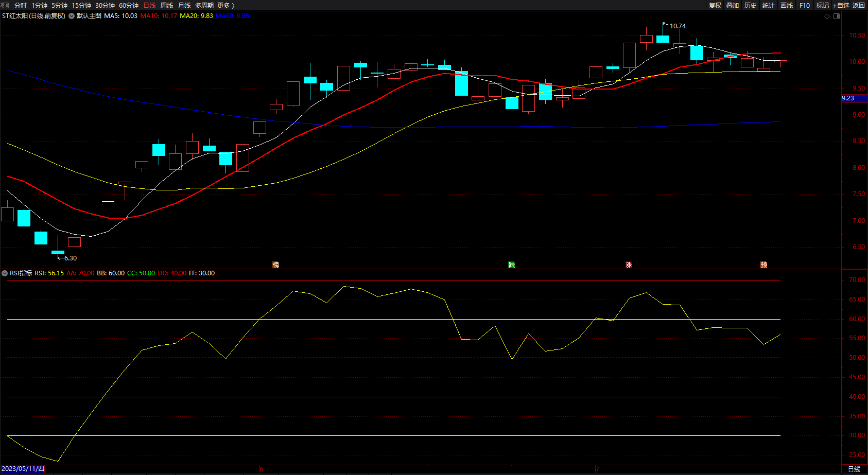Click the orange 预 event marker

point(763,265)
